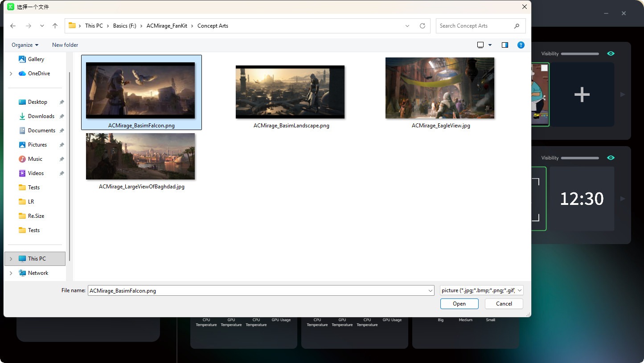The image size is (644, 363).
Task: Toggle the eye icon above the 12:30 clock
Action: 611,158
